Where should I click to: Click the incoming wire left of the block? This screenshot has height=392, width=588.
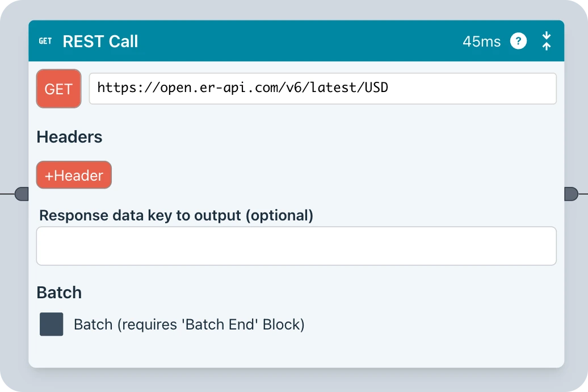(7, 194)
